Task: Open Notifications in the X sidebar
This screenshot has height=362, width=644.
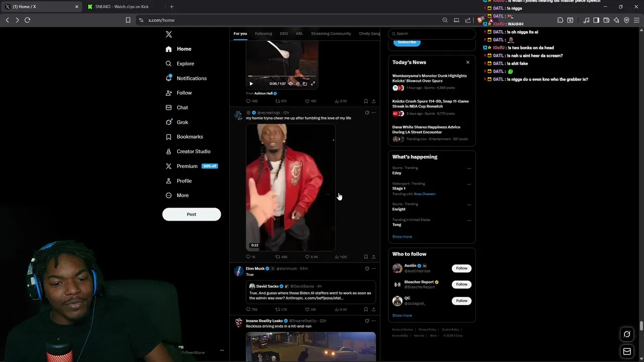Action: pos(186,78)
